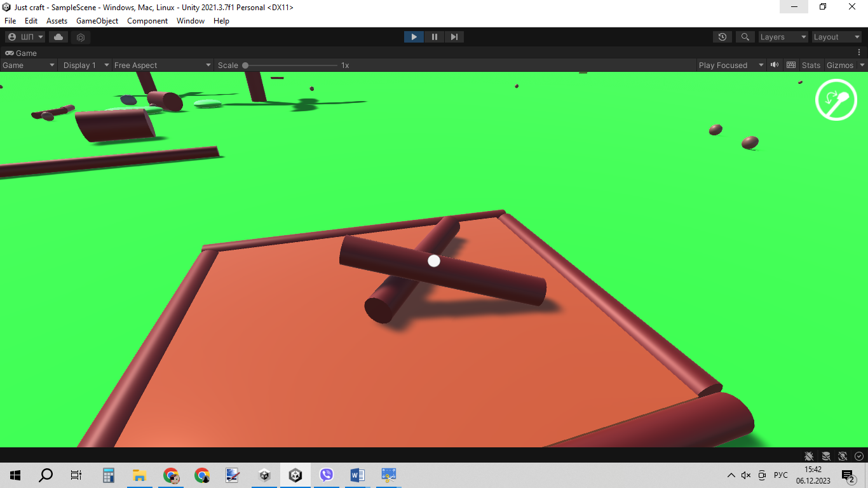Click the circular throw icon in the game view

click(836, 100)
